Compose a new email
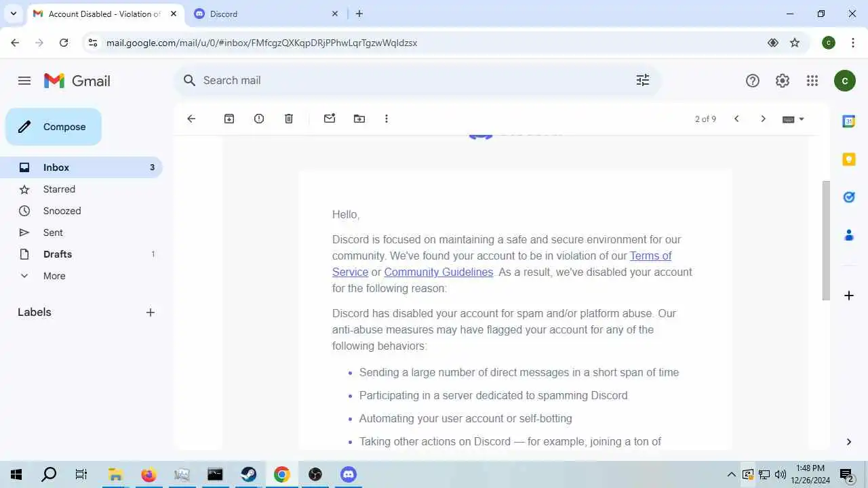The height and width of the screenshot is (488, 868). (54, 127)
